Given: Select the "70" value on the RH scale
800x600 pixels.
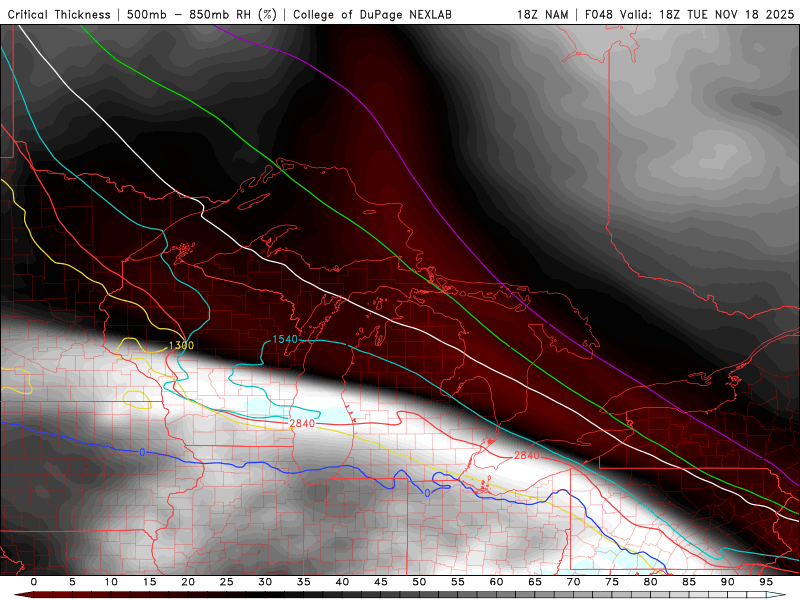Looking at the screenshot, I should pos(573,582).
